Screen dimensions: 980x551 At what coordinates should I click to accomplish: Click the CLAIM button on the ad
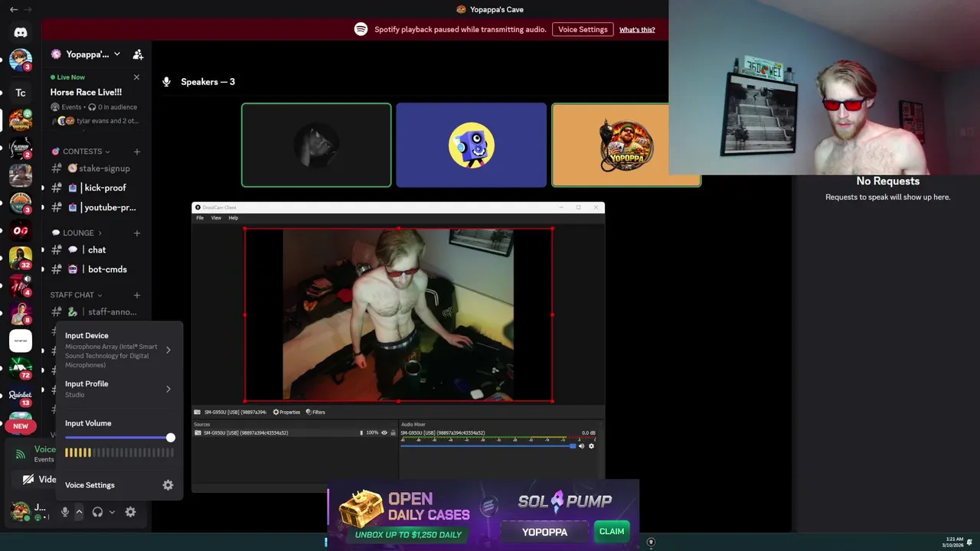(612, 531)
